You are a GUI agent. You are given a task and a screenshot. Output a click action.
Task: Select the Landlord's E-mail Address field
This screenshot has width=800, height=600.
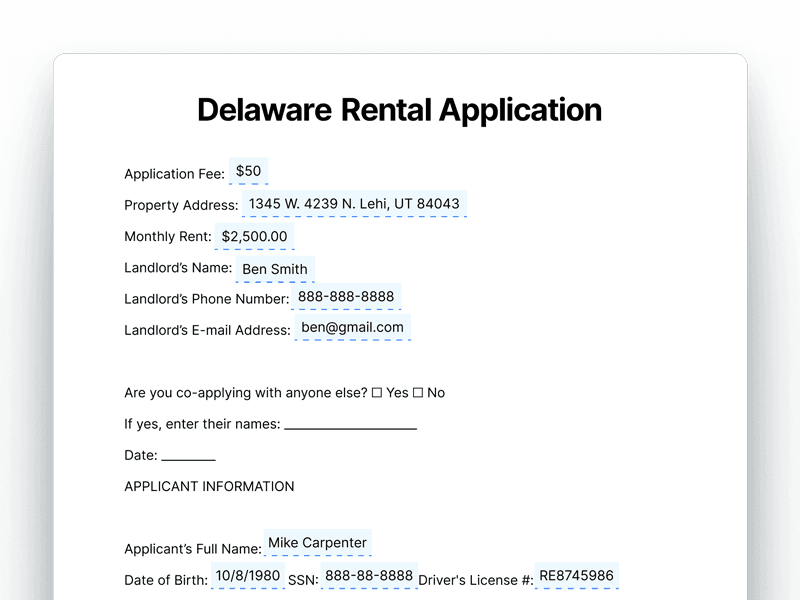point(354,327)
